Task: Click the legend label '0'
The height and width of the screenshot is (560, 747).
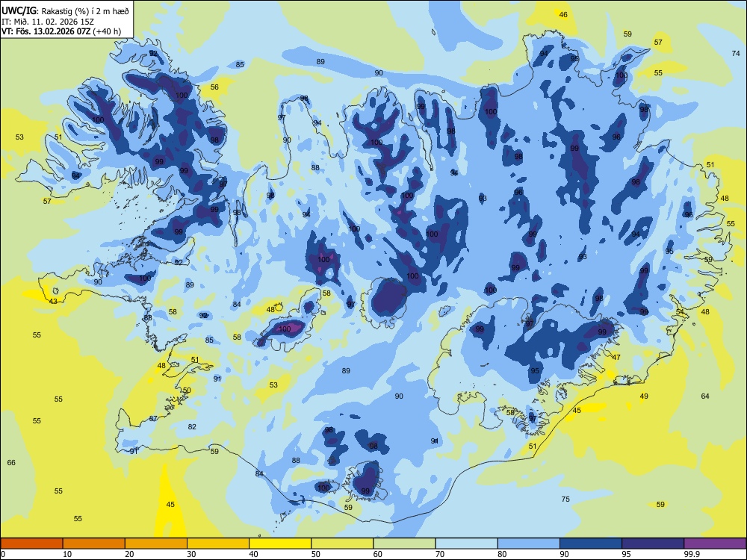Action: click(3, 554)
